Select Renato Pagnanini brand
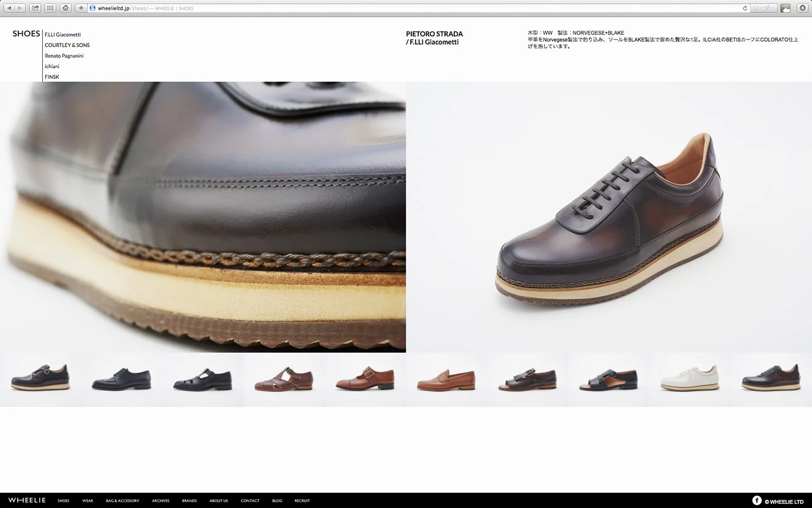The width and height of the screenshot is (812, 508). pos(64,56)
